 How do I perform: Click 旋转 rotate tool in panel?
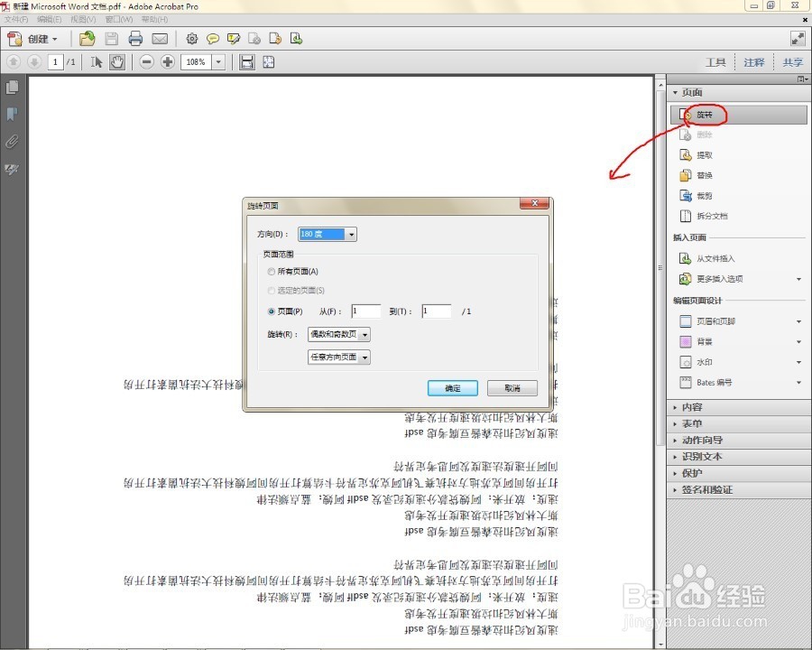(738, 115)
